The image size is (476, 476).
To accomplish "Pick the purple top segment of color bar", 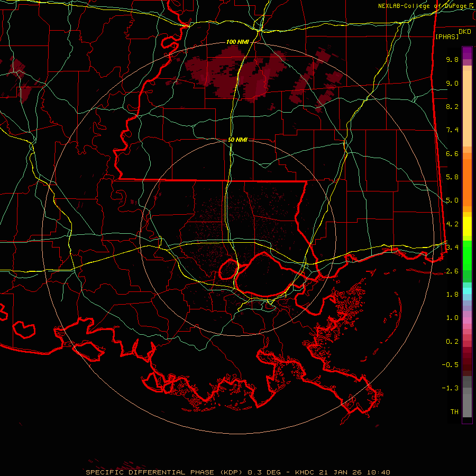I will pos(467,53).
